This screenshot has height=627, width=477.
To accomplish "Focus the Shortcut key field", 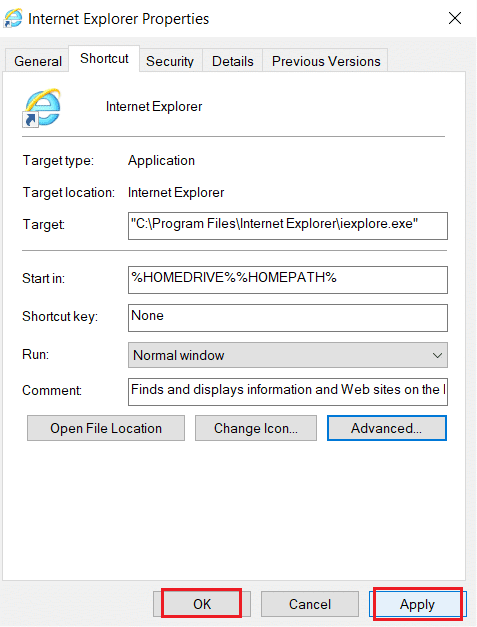I will coord(287,318).
